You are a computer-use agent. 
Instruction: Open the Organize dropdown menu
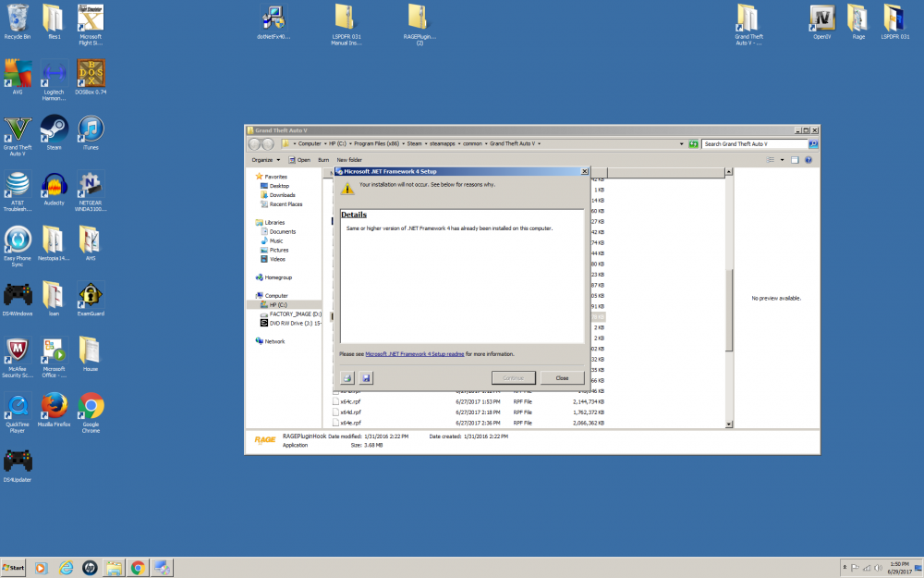pyautogui.click(x=265, y=159)
